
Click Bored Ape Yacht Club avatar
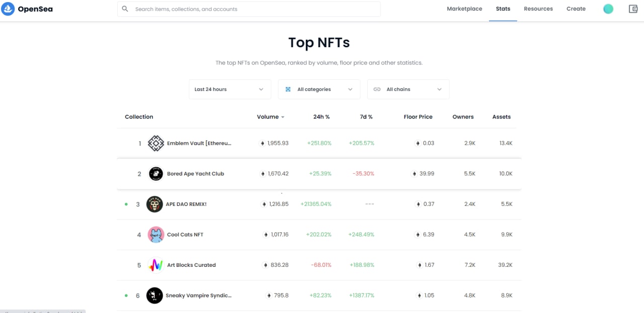156,174
